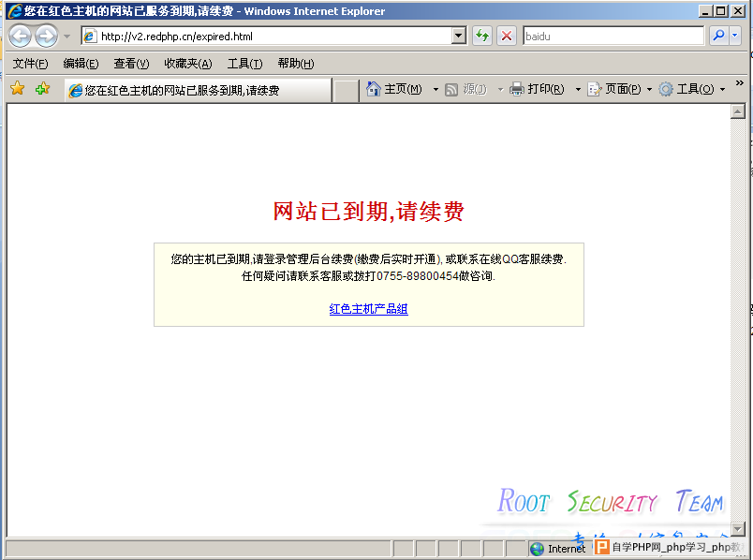The image size is (753, 560).
Task: Close the Internet Explorer window
Action: click(738, 11)
